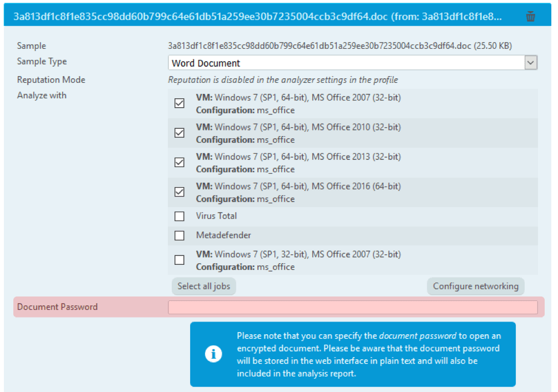Click the info icon in the blue note
The image size is (558, 392).
pyautogui.click(x=213, y=354)
